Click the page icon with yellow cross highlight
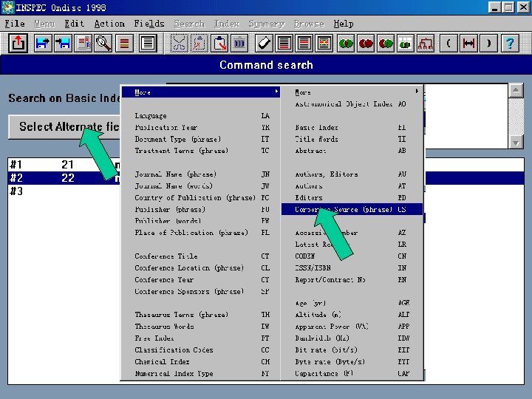The height and width of the screenshot is (399, 532). pos(324,43)
